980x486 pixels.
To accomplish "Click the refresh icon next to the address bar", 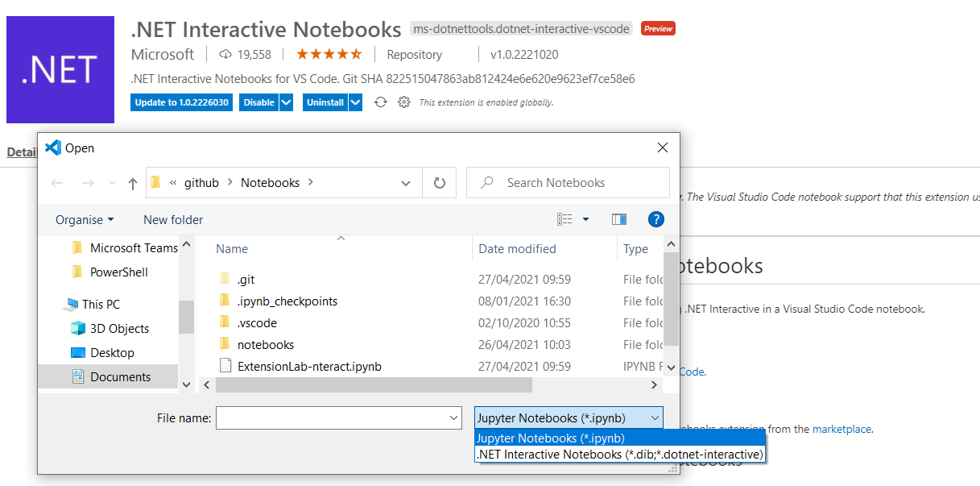I will (x=439, y=182).
